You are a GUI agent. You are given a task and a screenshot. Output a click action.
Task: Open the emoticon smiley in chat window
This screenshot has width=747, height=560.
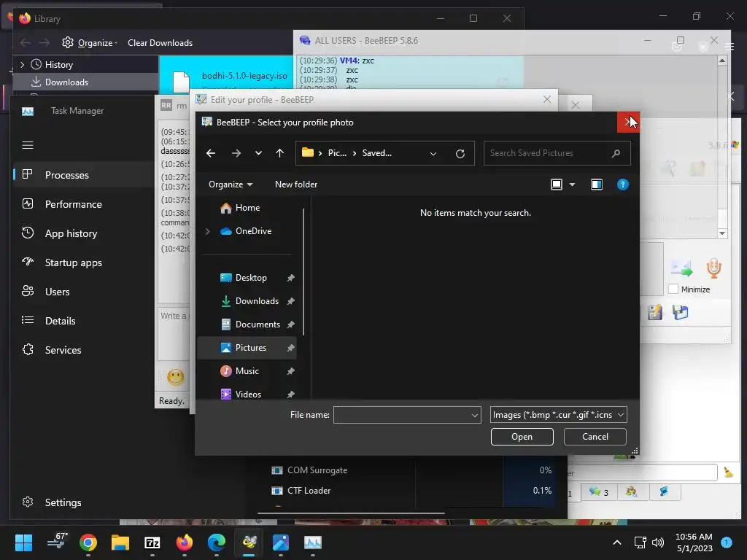pos(175,377)
